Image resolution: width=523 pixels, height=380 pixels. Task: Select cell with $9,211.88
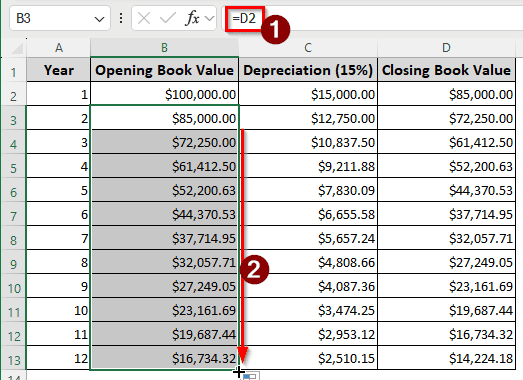pyautogui.click(x=308, y=166)
